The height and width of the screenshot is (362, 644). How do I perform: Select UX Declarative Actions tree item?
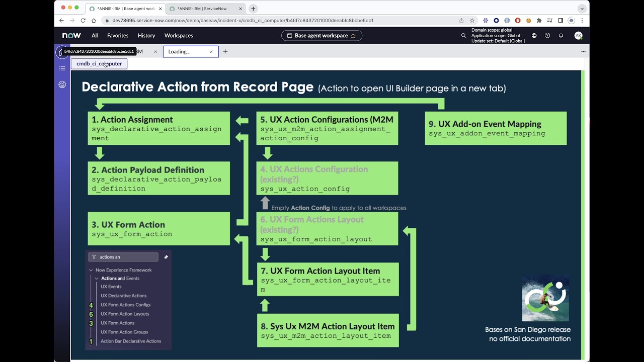point(124,296)
